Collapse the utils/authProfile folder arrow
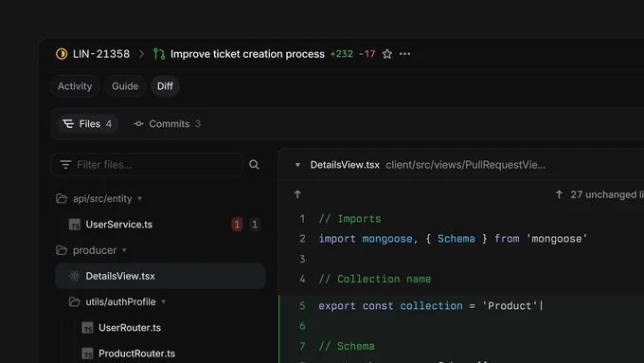 coord(164,301)
